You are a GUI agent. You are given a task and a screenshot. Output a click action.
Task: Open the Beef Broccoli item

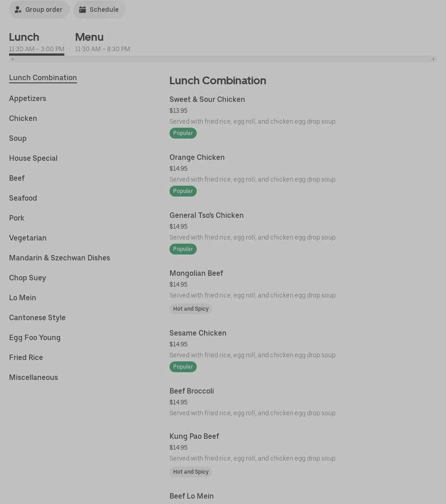[192, 391]
